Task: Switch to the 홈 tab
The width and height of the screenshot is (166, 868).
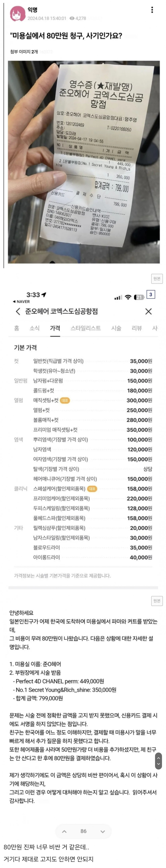Action: tap(17, 328)
